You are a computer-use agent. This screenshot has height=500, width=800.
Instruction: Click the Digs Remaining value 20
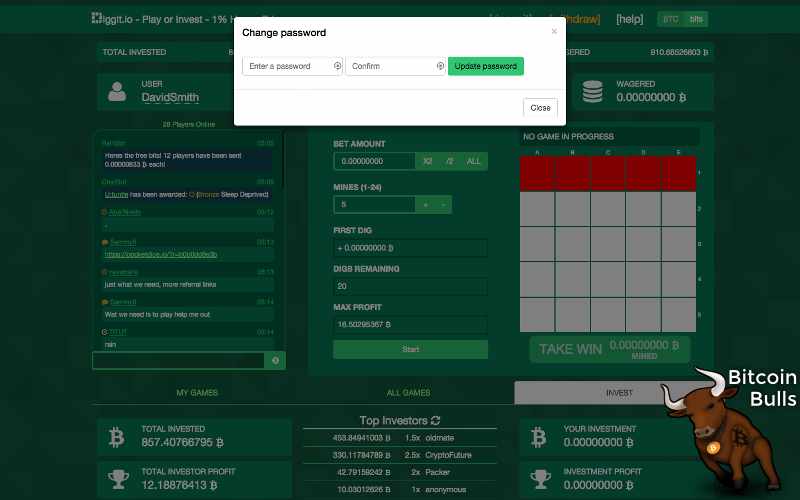[342, 286]
